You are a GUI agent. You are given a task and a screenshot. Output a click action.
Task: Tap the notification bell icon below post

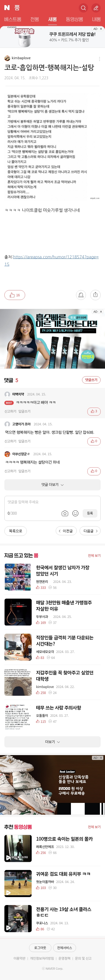(81, 295)
